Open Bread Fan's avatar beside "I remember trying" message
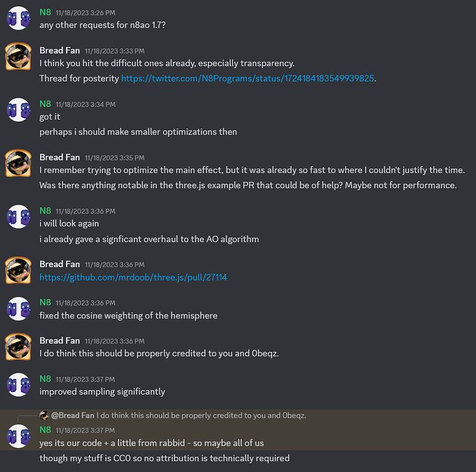This screenshot has width=476, height=472. [18, 163]
